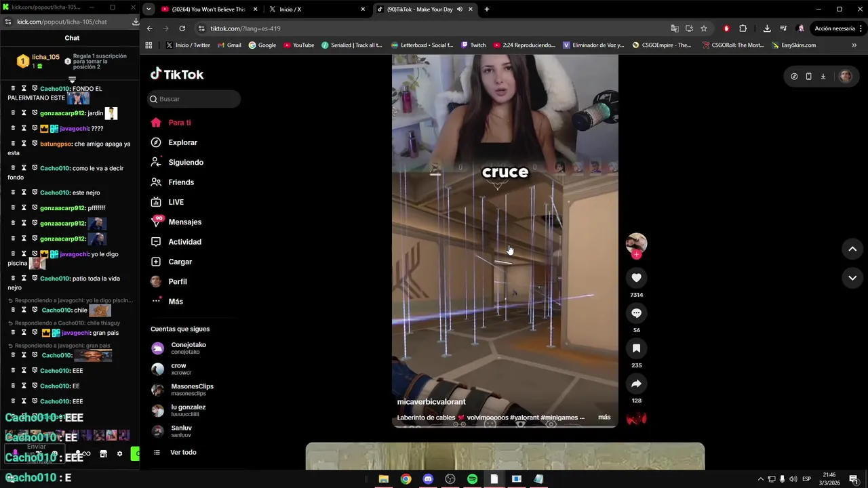Click the TikTok logo
Screen dimensions: 868x488
click(177, 75)
